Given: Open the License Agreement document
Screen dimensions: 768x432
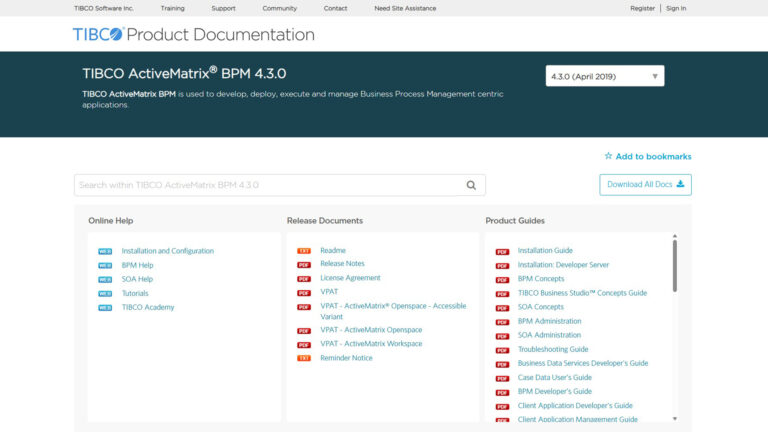Looking at the screenshot, I should (x=350, y=278).
